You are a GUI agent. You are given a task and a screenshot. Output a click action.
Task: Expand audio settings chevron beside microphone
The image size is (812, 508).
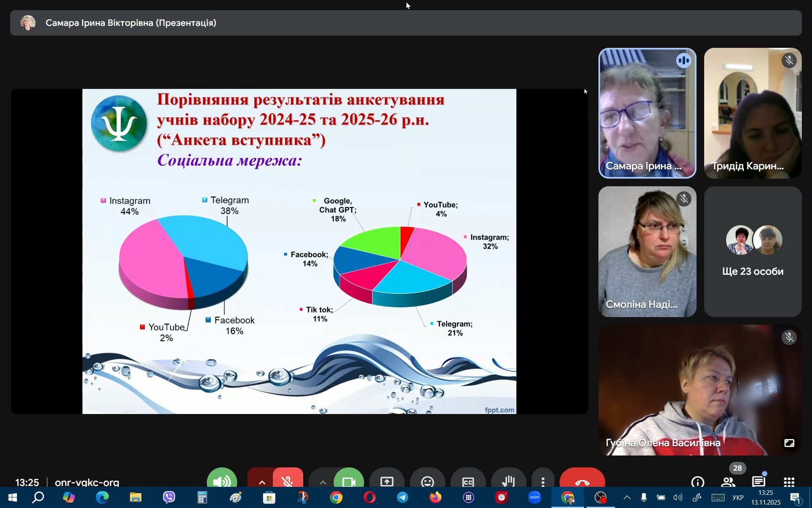coord(262,482)
